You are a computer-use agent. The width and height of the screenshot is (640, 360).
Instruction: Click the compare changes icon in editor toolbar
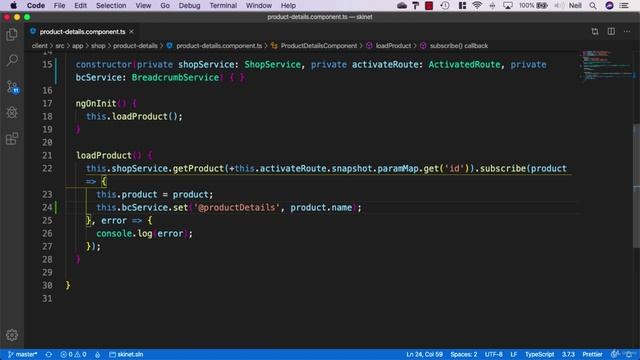pos(595,31)
